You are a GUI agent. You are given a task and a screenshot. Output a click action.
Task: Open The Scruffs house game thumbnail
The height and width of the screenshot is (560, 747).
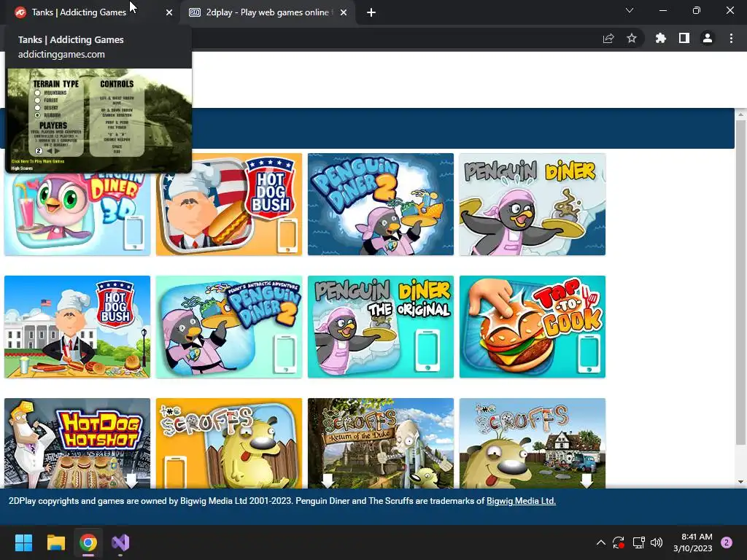[532, 443]
